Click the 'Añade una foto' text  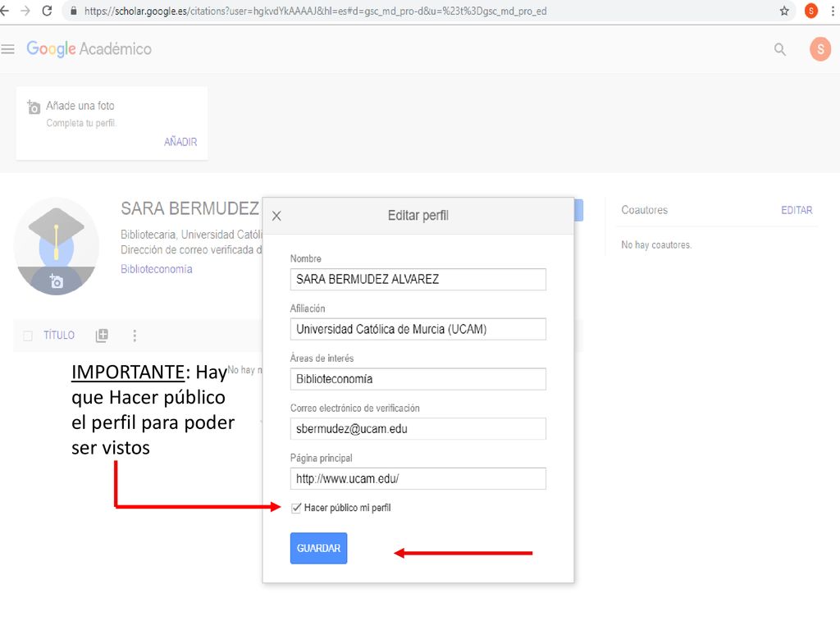coord(80,106)
